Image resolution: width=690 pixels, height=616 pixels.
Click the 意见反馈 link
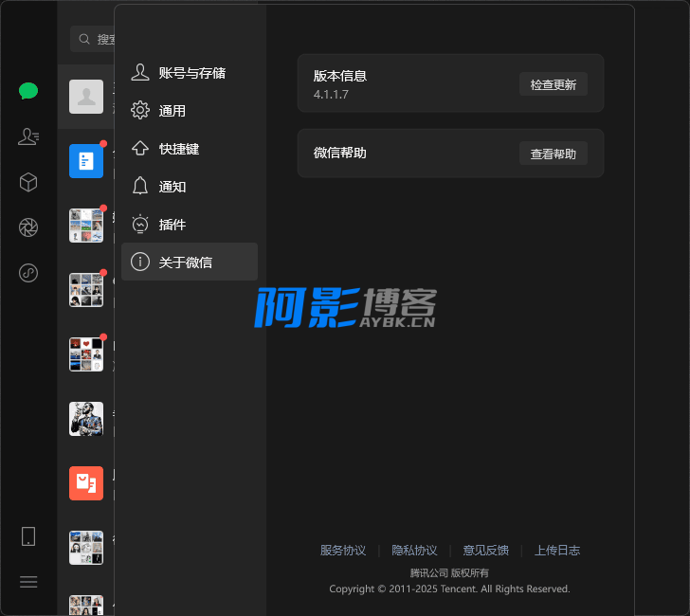485,551
